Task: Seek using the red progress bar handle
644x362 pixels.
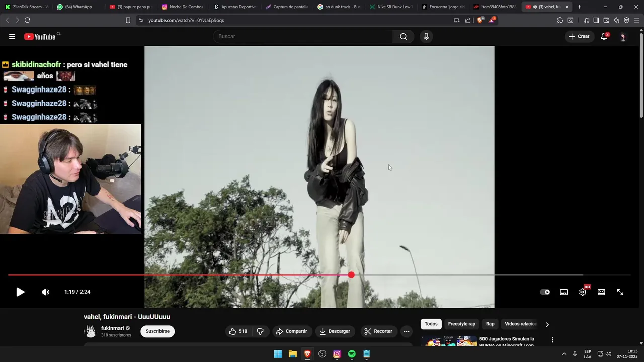Action: point(351,275)
